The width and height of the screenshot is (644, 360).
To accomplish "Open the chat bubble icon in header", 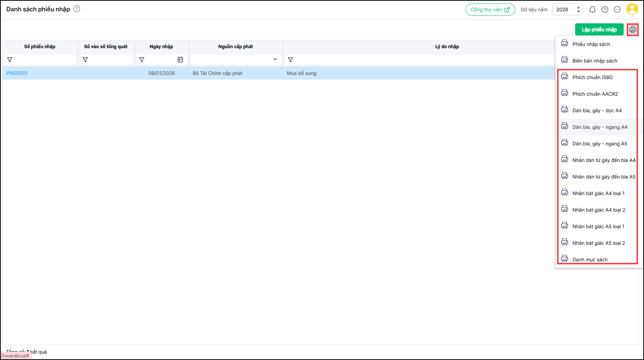I will click(x=617, y=10).
